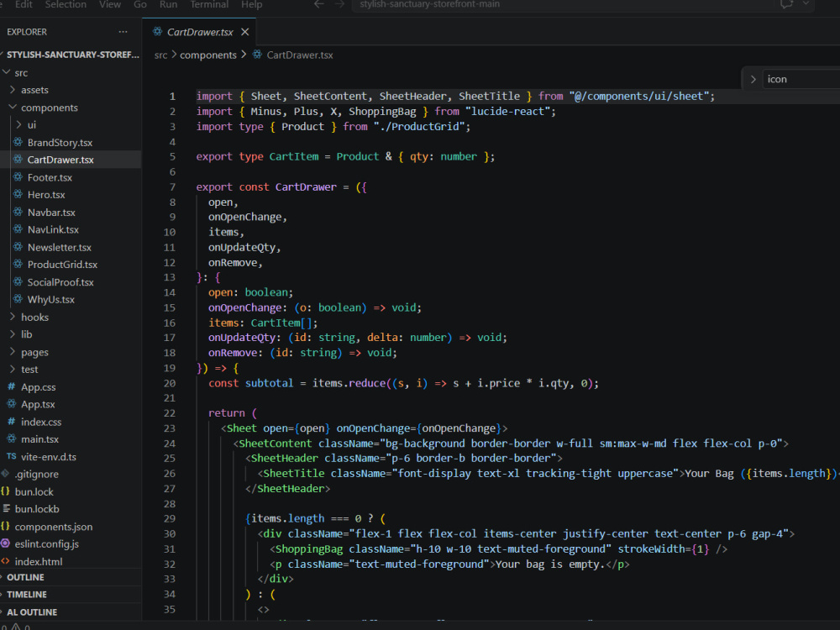Open ProductGrid.tsx file
840x630 pixels.
[x=62, y=265]
